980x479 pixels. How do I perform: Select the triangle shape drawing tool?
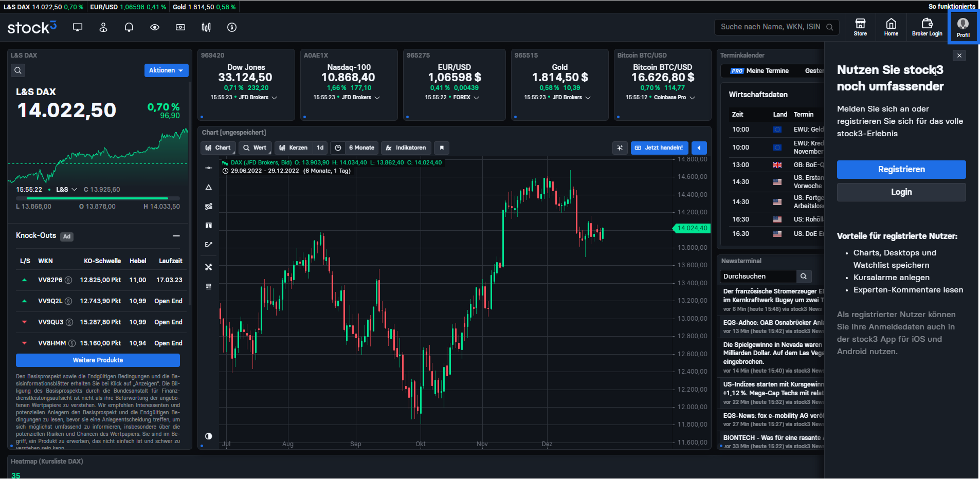tap(209, 187)
